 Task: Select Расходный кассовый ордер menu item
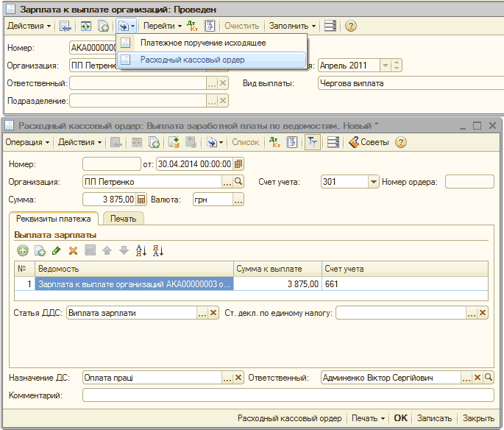click(192, 60)
